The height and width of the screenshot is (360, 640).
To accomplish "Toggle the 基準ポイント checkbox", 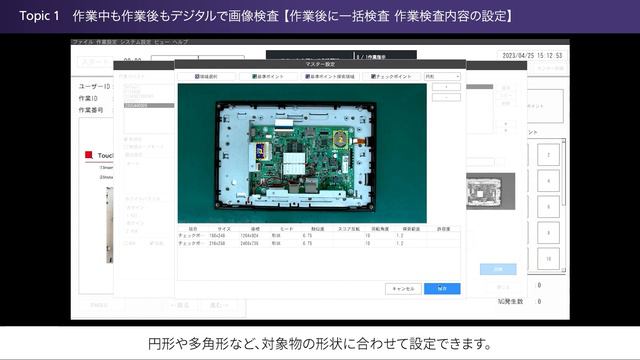I will 255,76.
